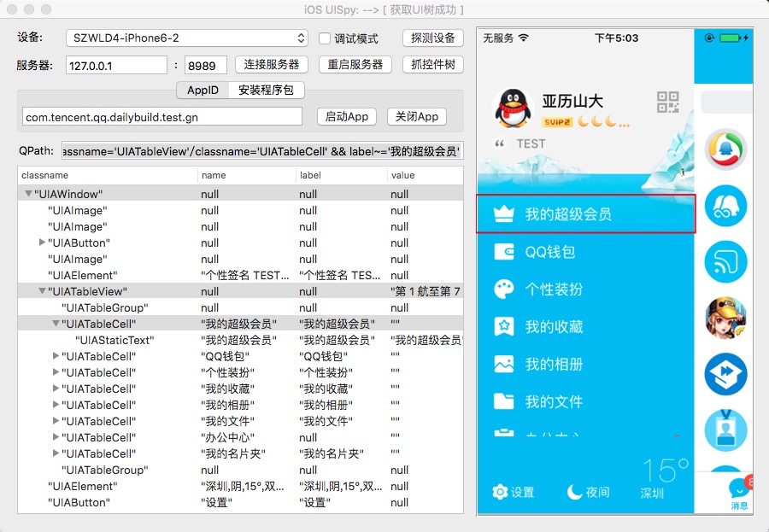Select the UIAElement 个性签名 TEST row
Image resolution: width=769 pixels, height=532 pixels.
click(240, 275)
